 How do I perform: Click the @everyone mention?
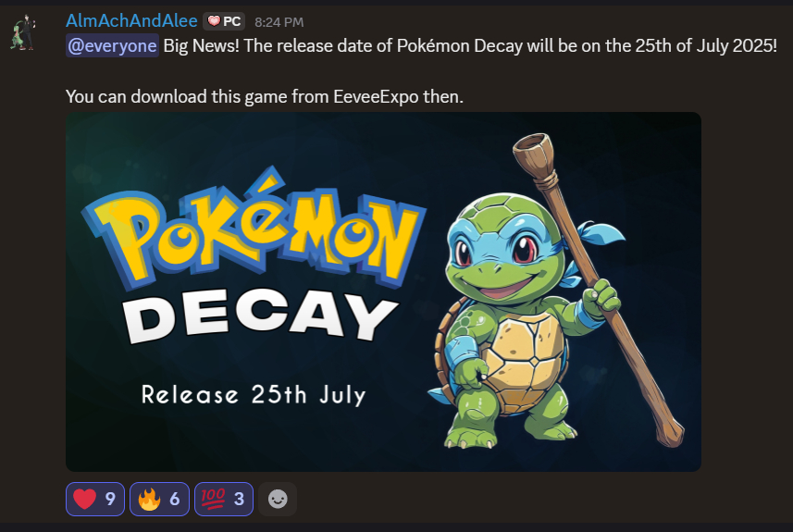[112, 46]
